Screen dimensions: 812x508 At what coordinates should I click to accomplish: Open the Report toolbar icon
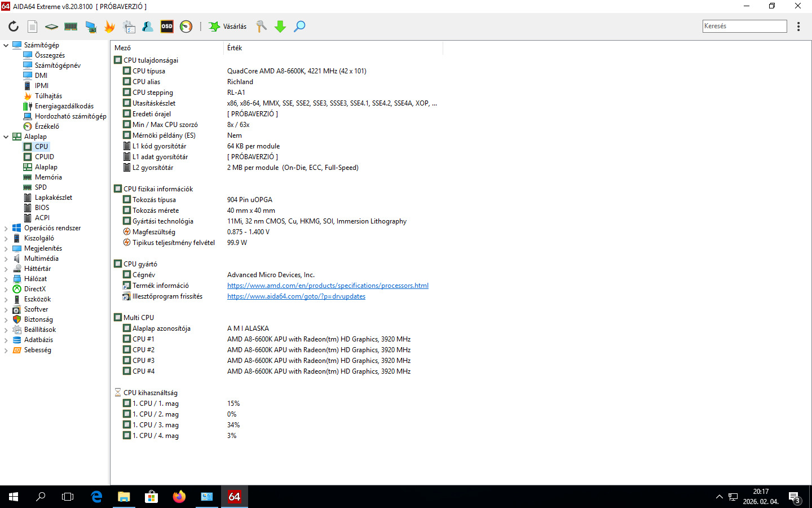pos(33,27)
